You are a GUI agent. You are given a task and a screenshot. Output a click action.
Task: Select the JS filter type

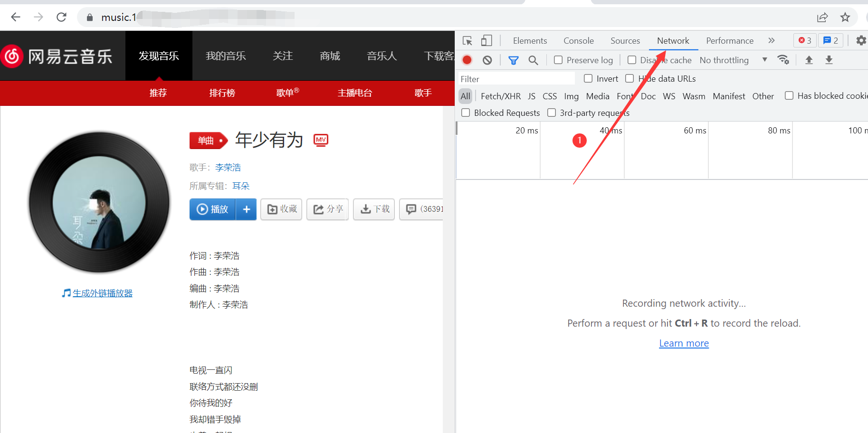click(532, 96)
